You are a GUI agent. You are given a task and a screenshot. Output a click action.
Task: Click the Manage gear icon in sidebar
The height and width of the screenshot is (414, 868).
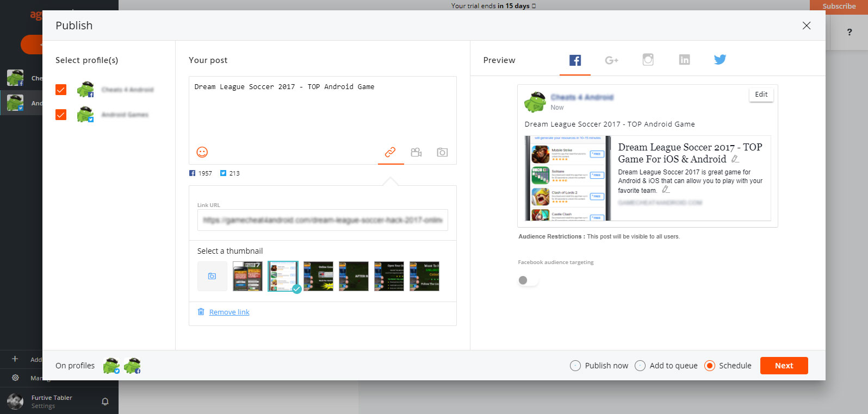point(15,378)
